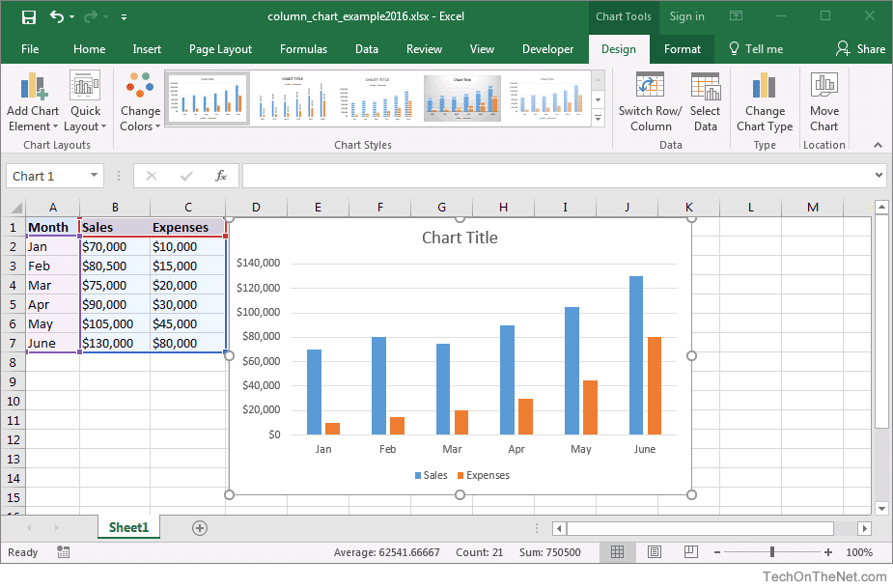Switch to the Format ribbon tab
This screenshot has width=893, height=588.
[x=683, y=49]
